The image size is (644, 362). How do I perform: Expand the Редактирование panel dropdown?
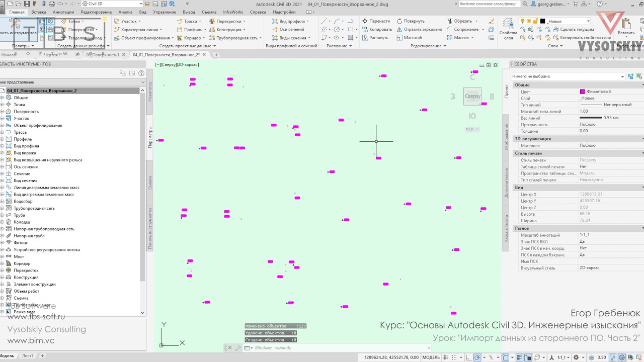pyautogui.click(x=428, y=46)
